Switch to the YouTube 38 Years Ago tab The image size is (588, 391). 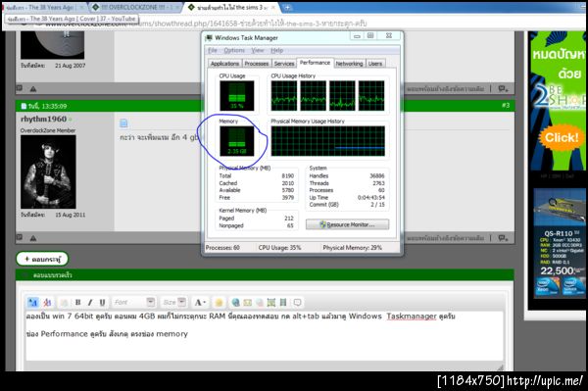coord(45,7)
